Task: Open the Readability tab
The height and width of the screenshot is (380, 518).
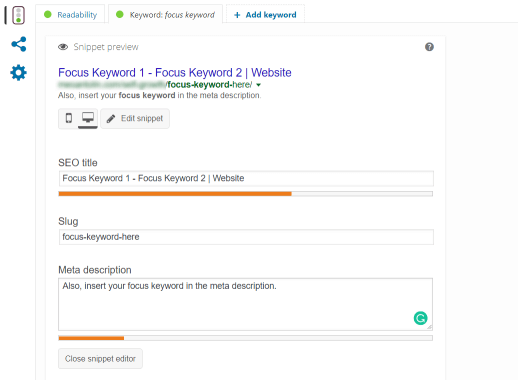Action: coord(70,14)
